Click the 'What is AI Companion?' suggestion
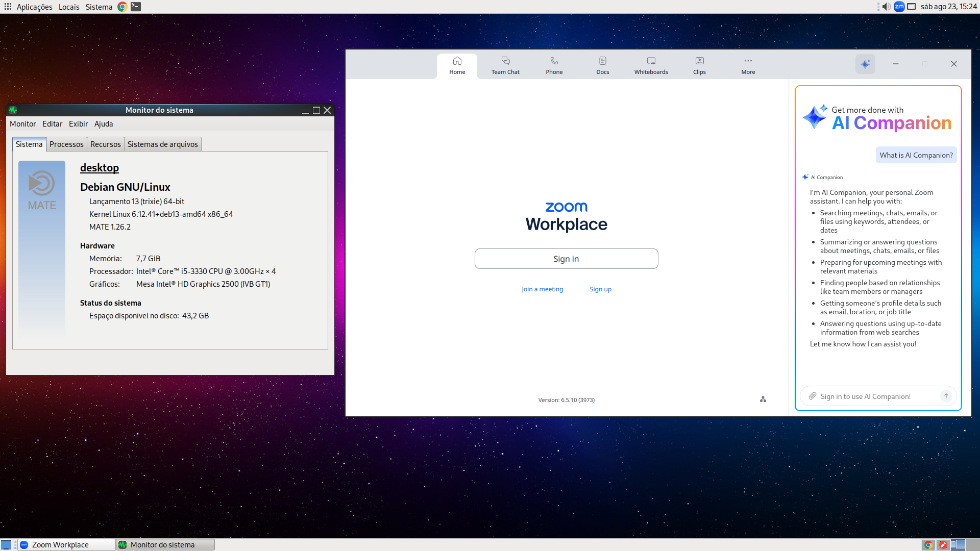Screen dimensions: 980x551 click(916, 155)
